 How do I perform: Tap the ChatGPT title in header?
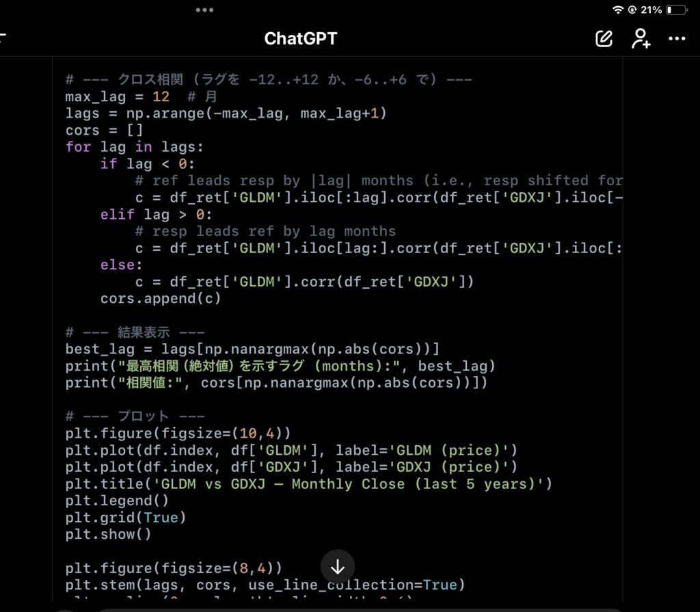point(301,38)
